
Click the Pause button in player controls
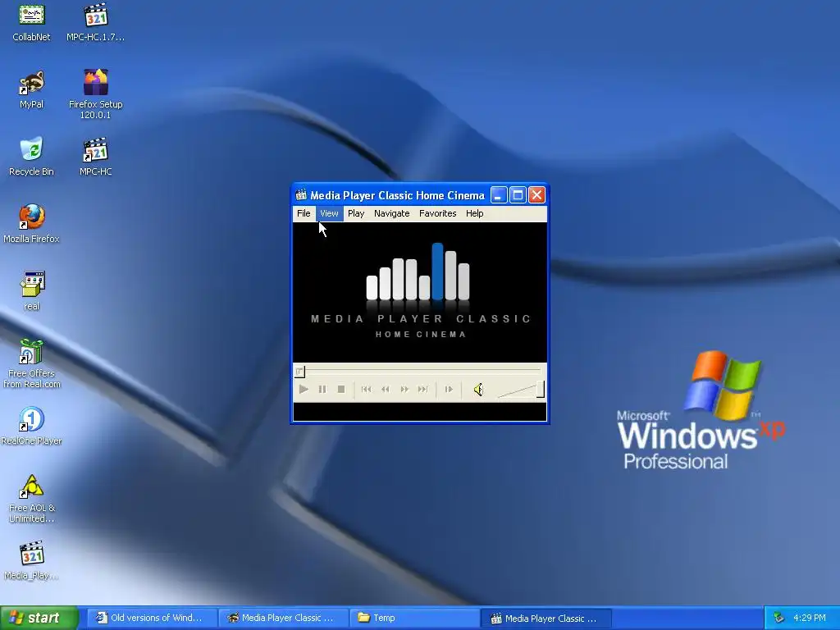tap(322, 390)
